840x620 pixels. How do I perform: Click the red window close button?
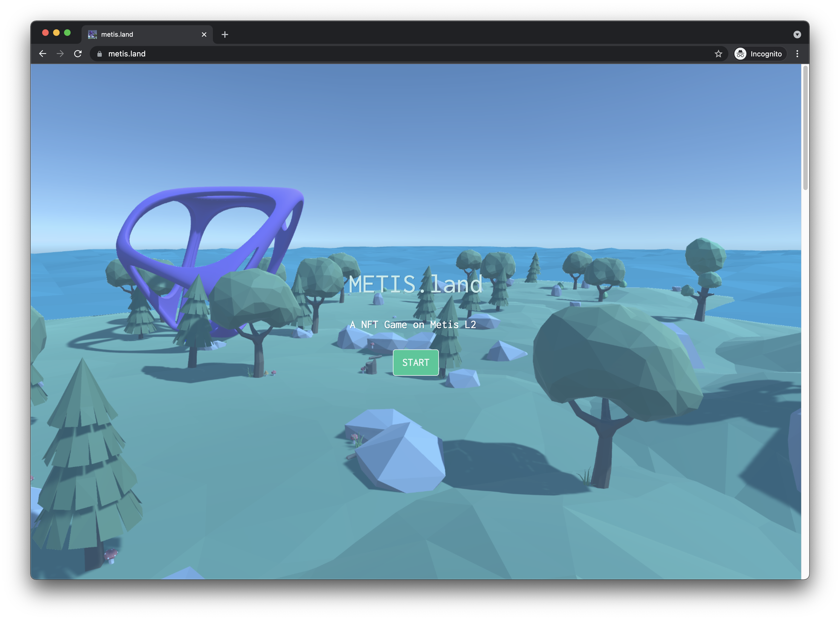[45, 33]
